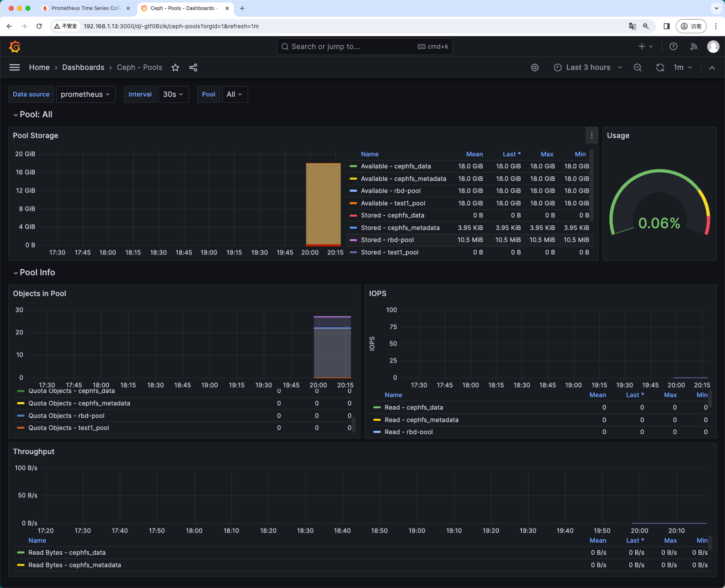This screenshot has width=725, height=588.
Task: Zoom out the time range
Action: click(638, 67)
